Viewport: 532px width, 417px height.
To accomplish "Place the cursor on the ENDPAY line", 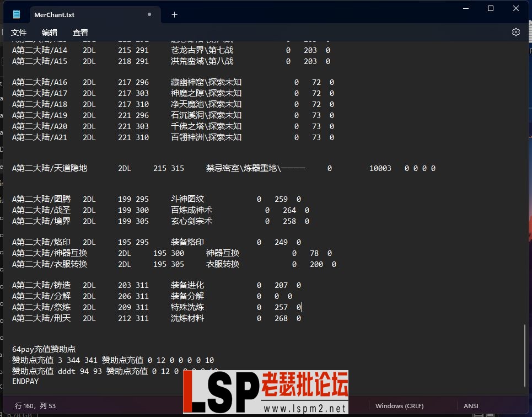I will click(x=25, y=381).
